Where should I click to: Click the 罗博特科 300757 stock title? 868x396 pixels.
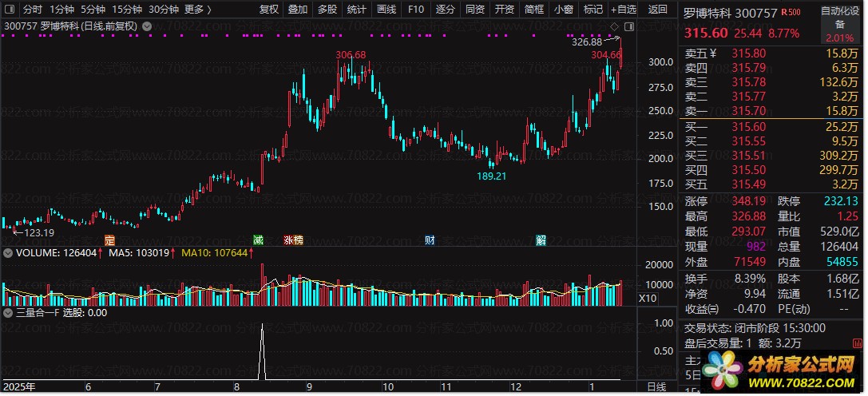tap(731, 14)
